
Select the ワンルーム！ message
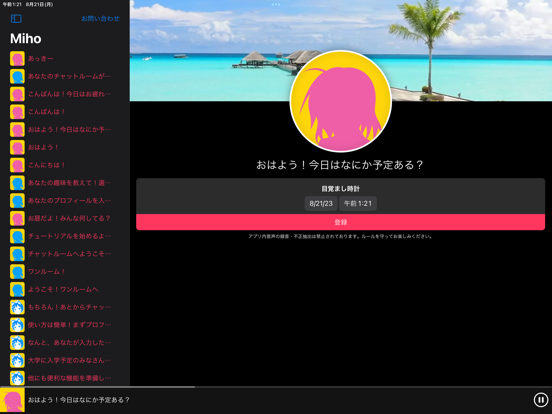click(65, 271)
